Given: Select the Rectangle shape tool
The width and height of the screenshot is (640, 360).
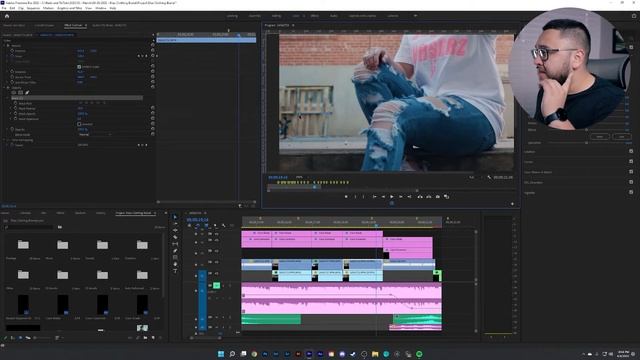Looking at the screenshot, I should click(x=175, y=258).
